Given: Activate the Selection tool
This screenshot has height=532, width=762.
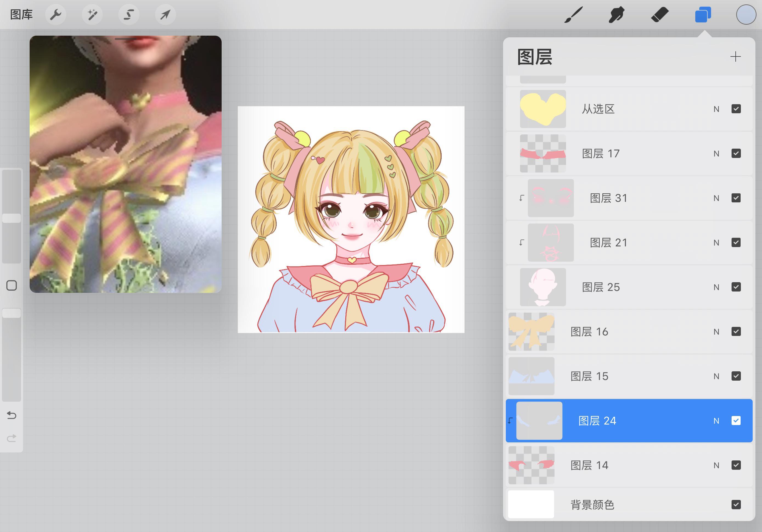Looking at the screenshot, I should (x=129, y=15).
